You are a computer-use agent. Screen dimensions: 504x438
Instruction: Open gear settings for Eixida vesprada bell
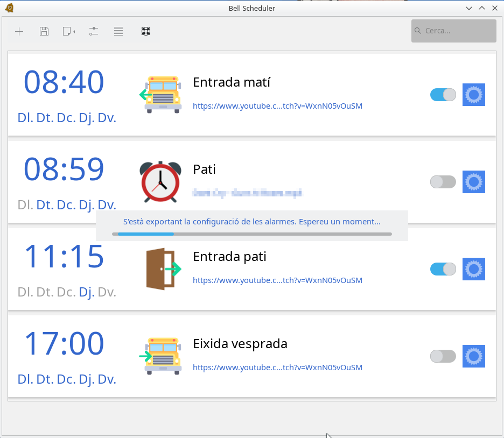point(474,356)
